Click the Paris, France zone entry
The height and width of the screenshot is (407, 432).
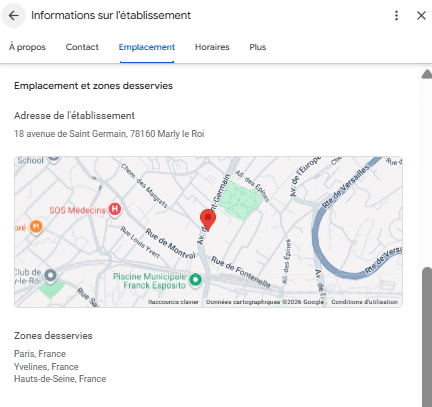(40, 354)
